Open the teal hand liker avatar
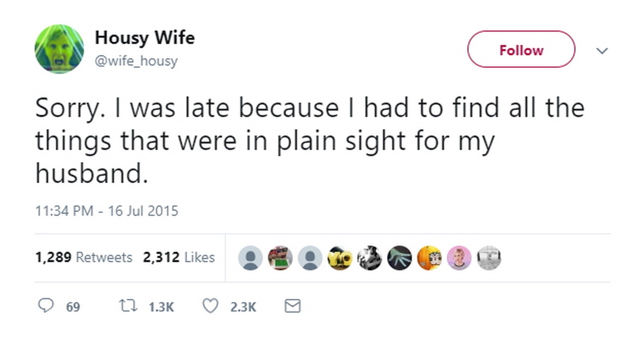Image resolution: width=644 pixels, height=340 pixels. coord(399,258)
